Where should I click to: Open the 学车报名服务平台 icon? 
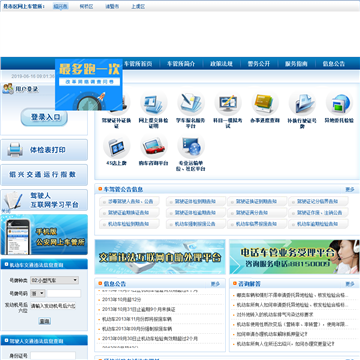(191, 104)
